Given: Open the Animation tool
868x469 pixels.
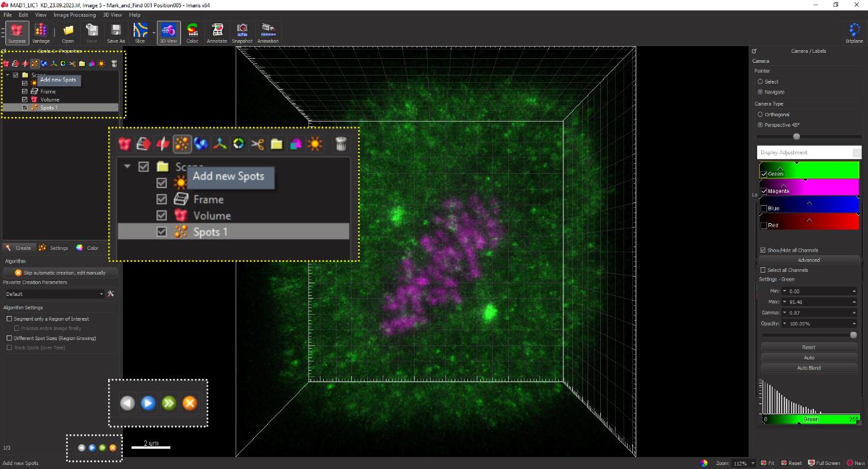Looking at the screenshot, I should tap(268, 32).
